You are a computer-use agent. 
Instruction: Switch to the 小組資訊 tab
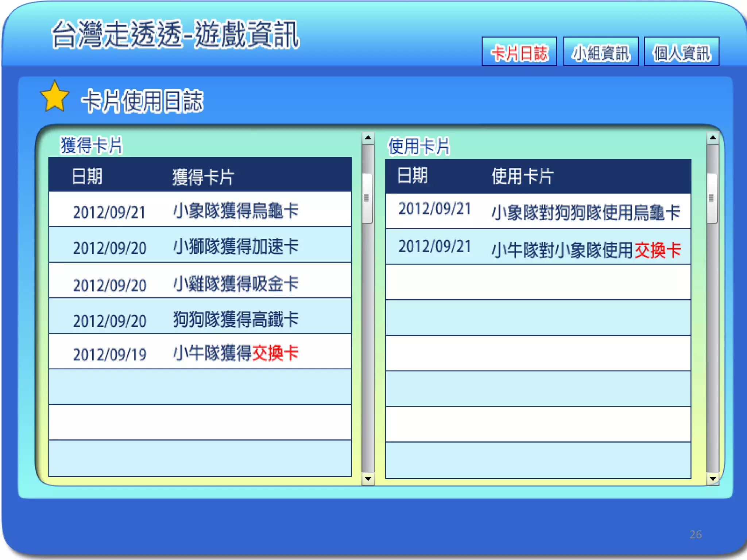(600, 52)
